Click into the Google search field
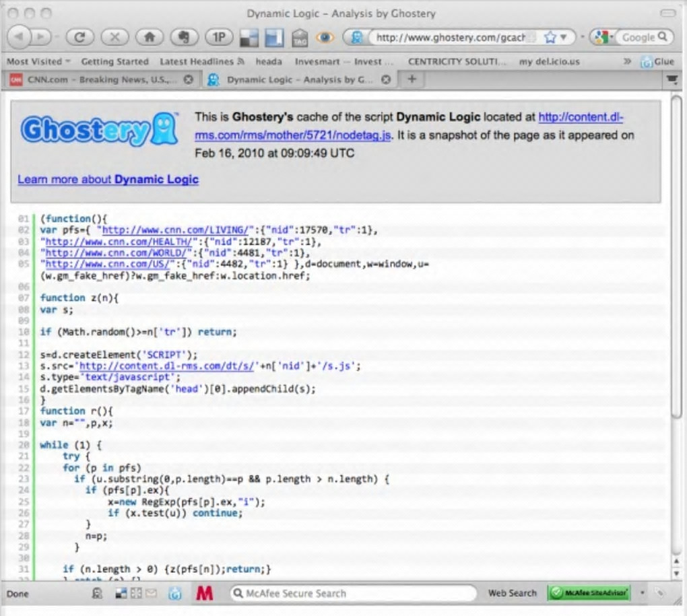687x616 pixels. point(639,38)
